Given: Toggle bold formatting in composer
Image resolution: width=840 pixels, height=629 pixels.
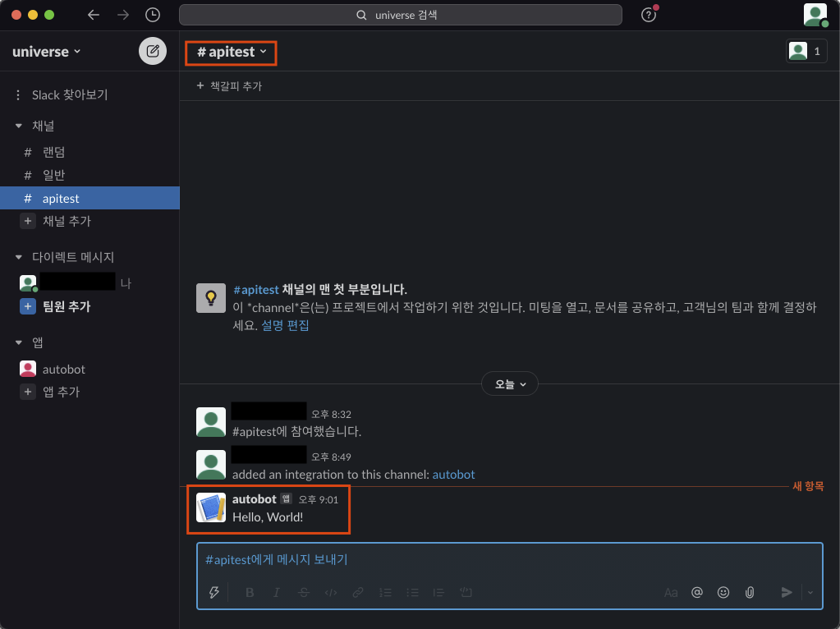Looking at the screenshot, I should pyautogui.click(x=250, y=592).
